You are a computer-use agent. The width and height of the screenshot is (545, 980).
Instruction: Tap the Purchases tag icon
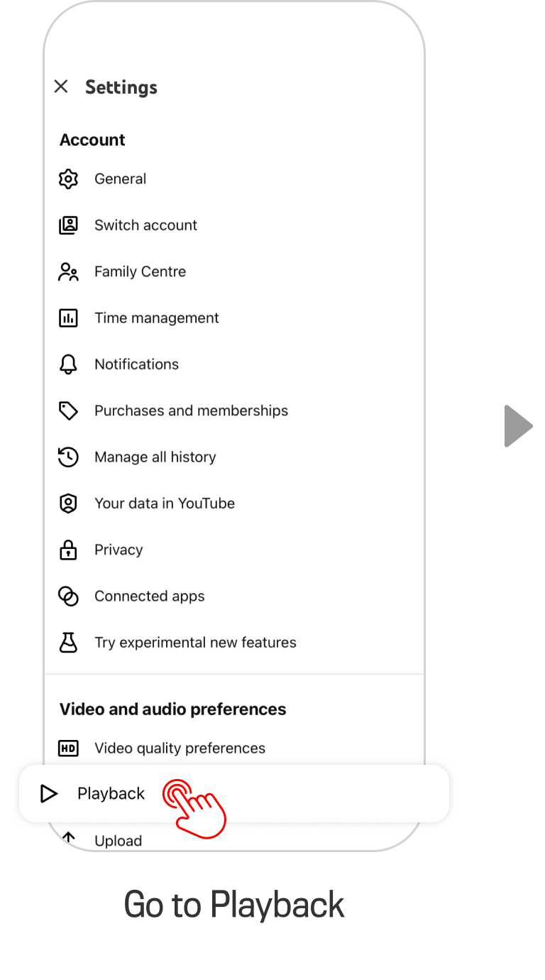click(x=68, y=410)
